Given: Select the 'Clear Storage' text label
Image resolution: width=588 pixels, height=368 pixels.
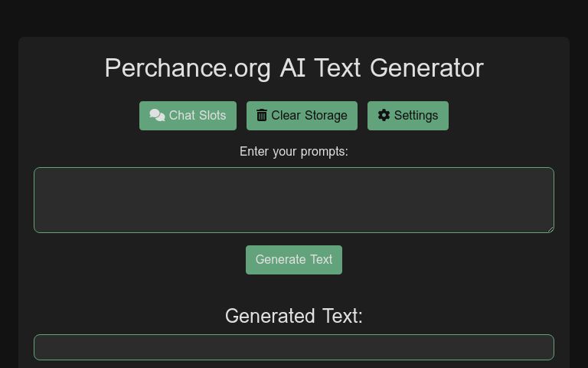Looking at the screenshot, I should click(309, 116).
